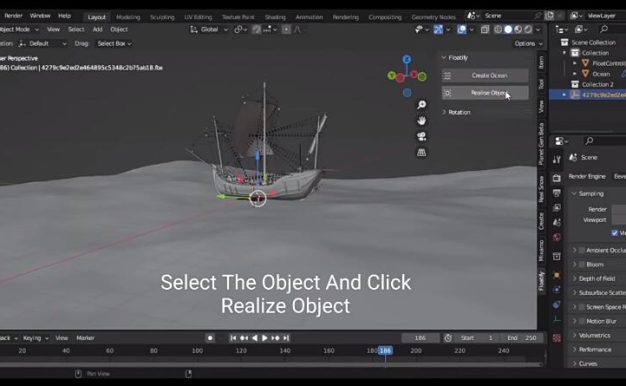Viewport: 626px width, 386px height.
Task: Switch to the Modeling workspace tab
Action: 128,17
